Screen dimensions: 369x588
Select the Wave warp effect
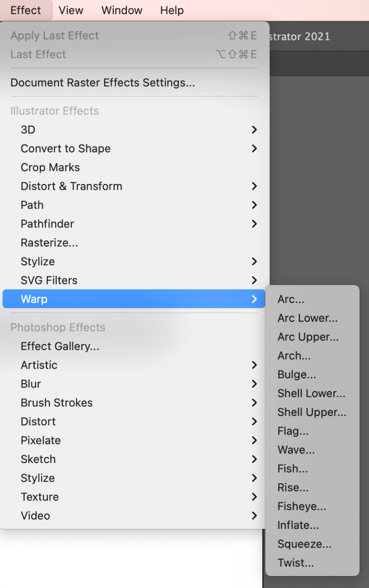(296, 450)
